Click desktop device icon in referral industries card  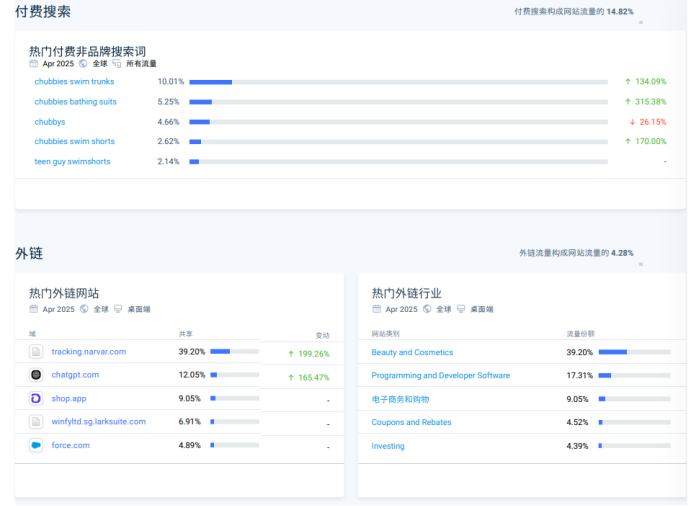pos(461,310)
